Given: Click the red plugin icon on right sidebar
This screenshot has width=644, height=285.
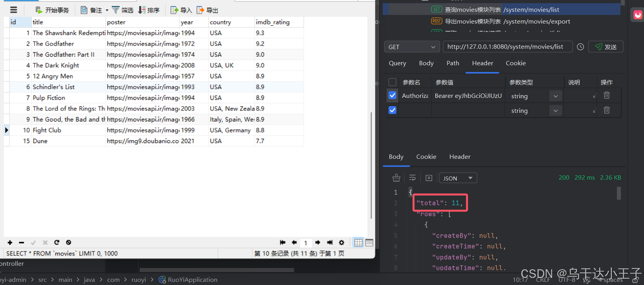Looking at the screenshot, I should pos(638,15).
